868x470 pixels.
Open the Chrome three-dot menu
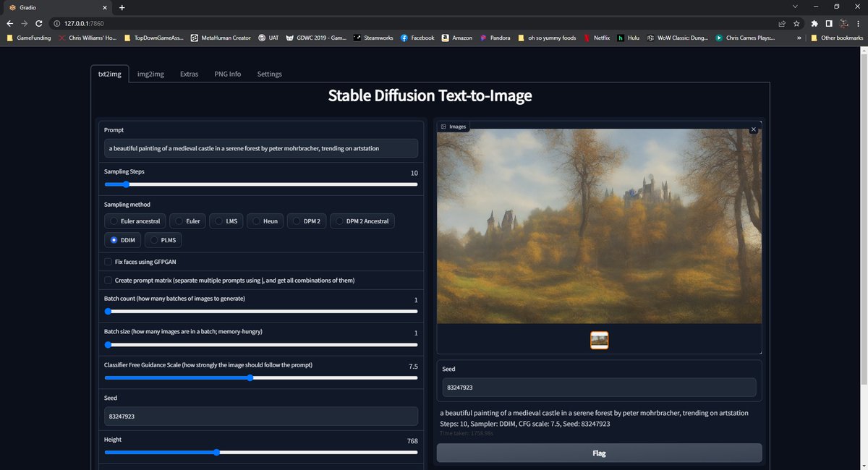pyautogui.click(x=858, y=23)
